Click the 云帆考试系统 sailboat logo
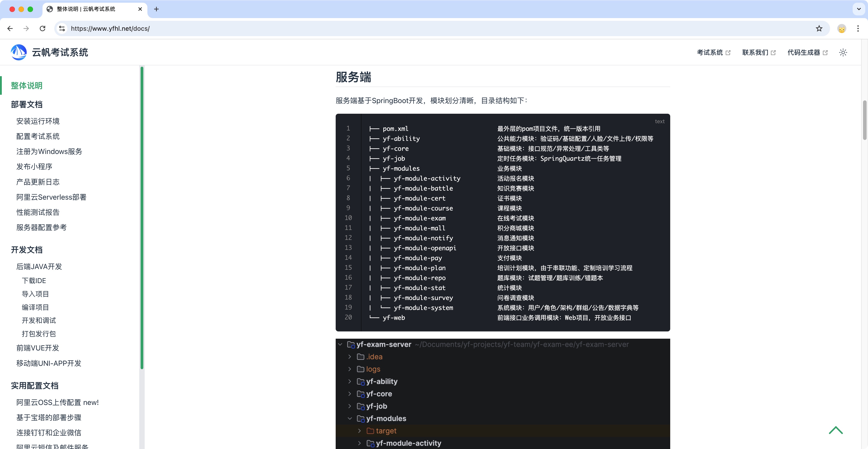This screenshot has width=868, height=449. [x=19, y=52]
